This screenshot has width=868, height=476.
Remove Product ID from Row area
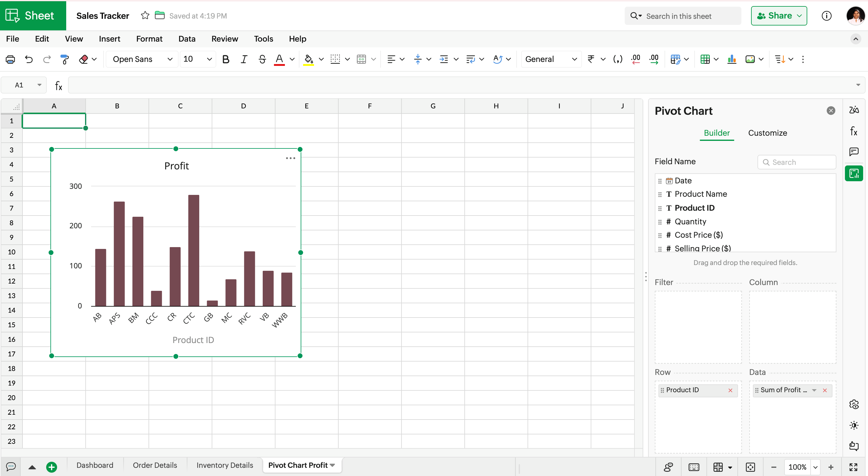(730, 390)
